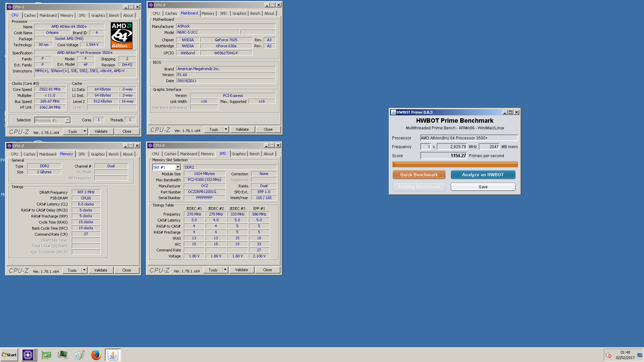Click the Core Voltage value 1.544 V
Screen dimensions: 644x362
click(x=92, y=45)
